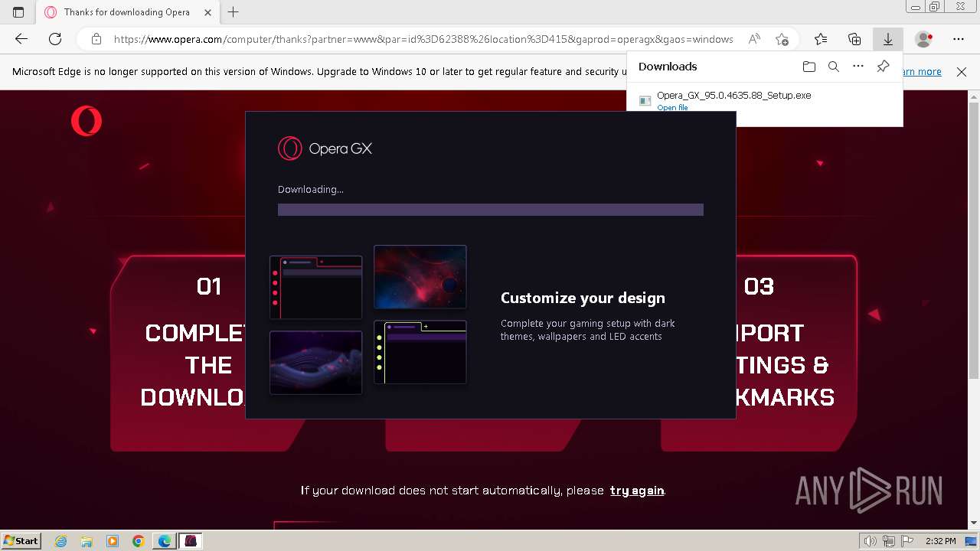Viewport: 980px width, 551px height.
Task: Refresh the current page
Action: (x=55, y=39)
